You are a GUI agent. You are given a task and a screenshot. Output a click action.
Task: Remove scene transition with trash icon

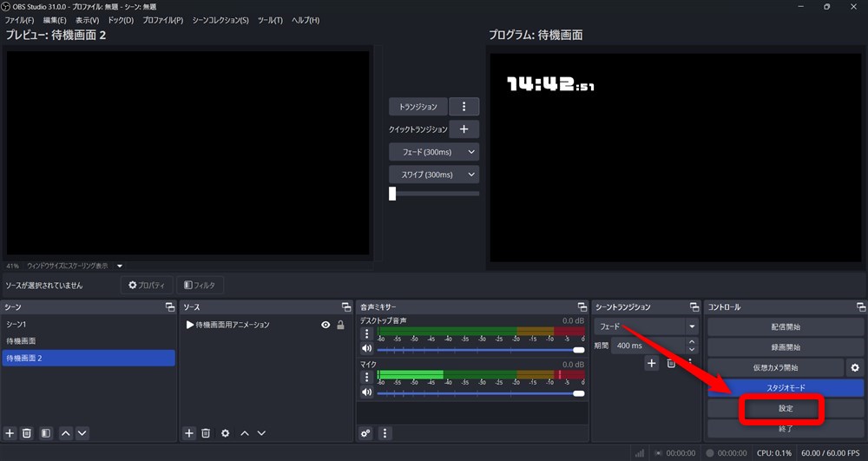tap(670, 363)
